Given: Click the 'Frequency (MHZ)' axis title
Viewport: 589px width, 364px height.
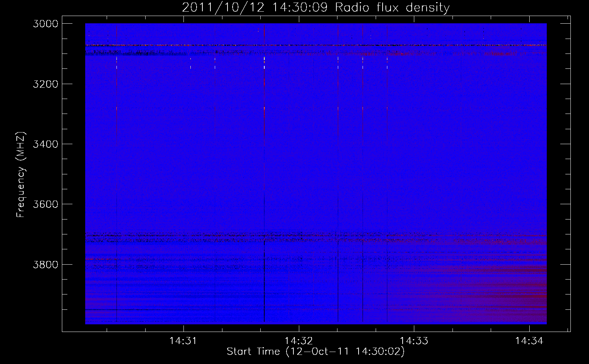Looking at the screenshot, I should (21, 175).
